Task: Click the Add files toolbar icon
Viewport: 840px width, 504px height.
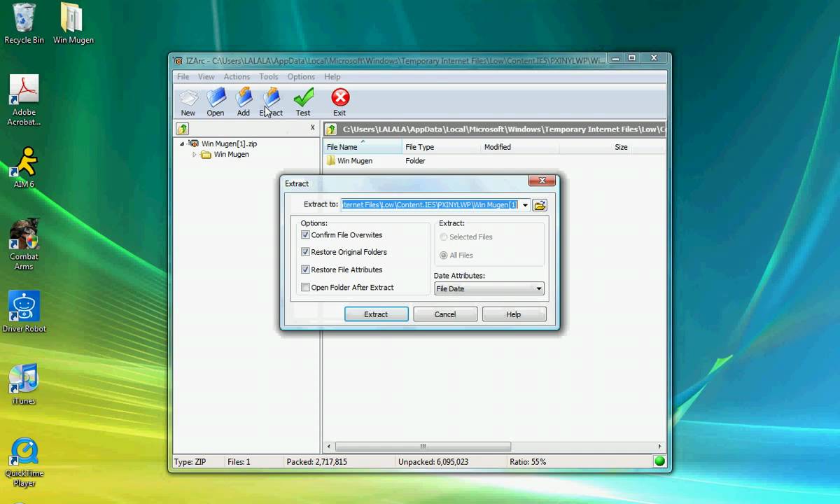Action: point(243,102)
